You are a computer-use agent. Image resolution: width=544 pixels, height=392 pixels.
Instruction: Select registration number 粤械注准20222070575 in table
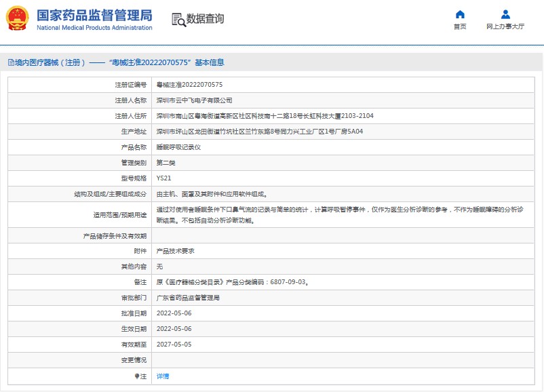189,85
